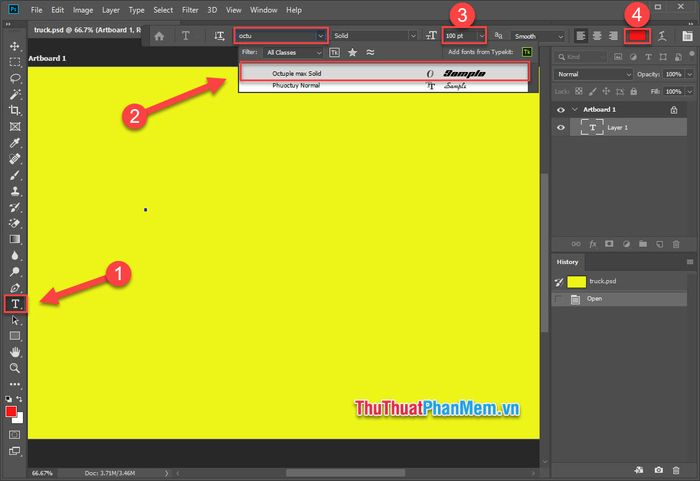Select the Move tool
The height and width of the screenshot is (481, 700).
coord(15,46)
